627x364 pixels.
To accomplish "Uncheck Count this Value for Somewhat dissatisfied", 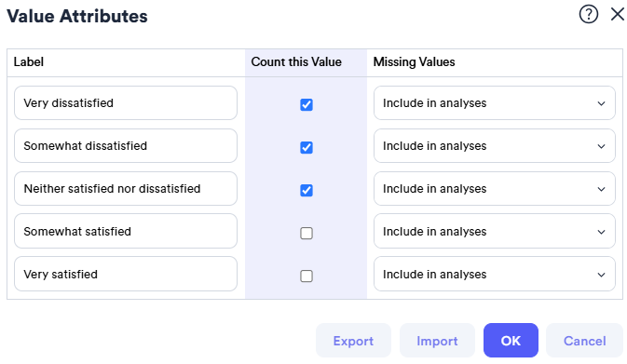I will 307,147.
